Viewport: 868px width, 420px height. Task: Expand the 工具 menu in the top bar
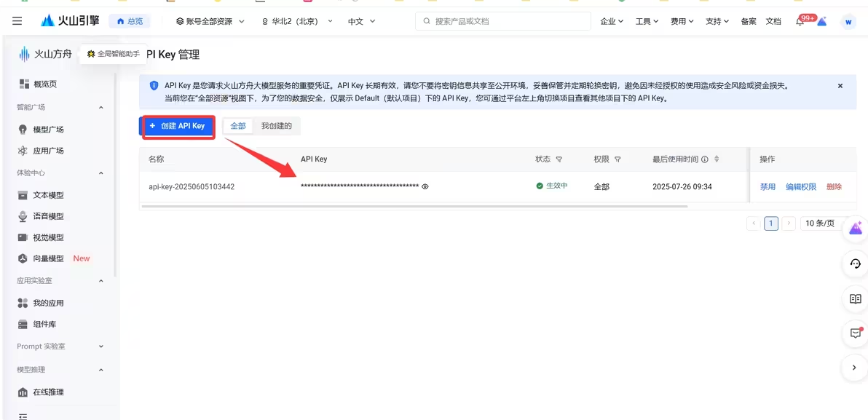pos(646,21)
